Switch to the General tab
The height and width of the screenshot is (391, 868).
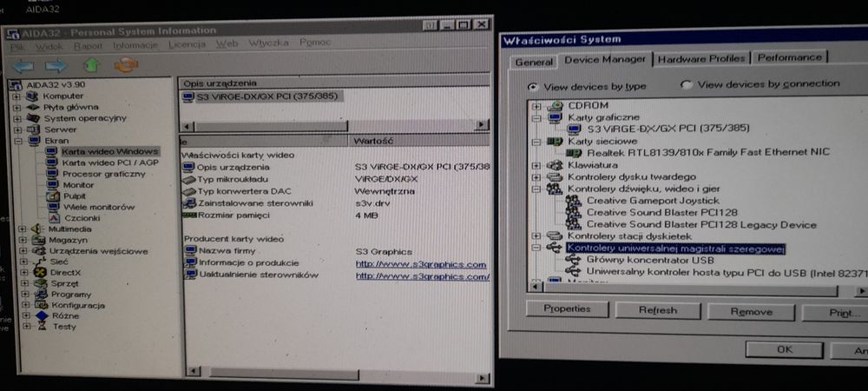pyautogui.click(x=534, y=62)
